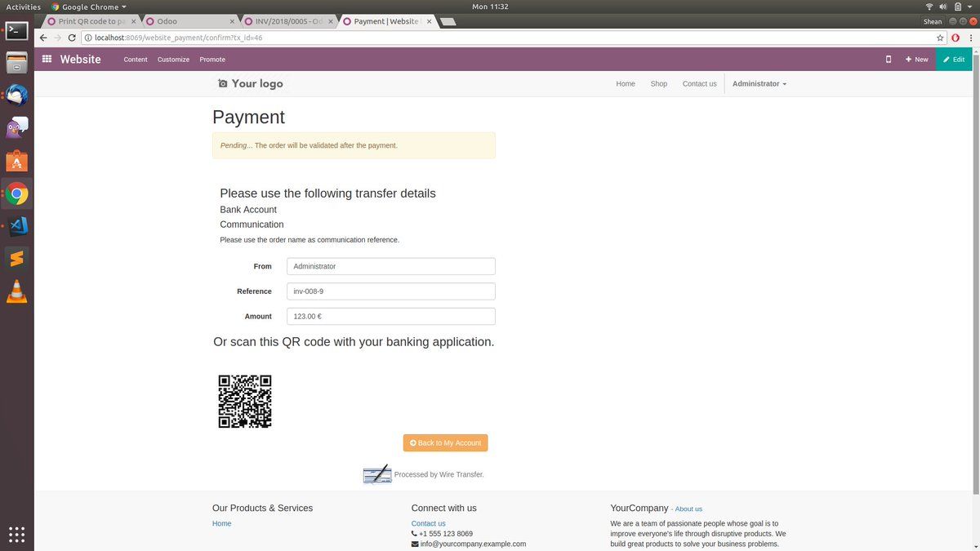This screenshot has width=980, height=551.
Task: Open Visual Studio Code from the dock
Action: 17,226
